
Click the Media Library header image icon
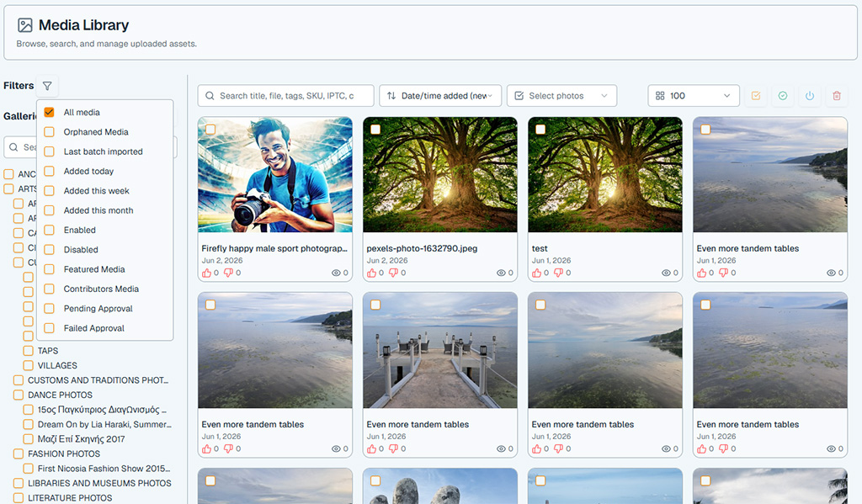[x=24, y=25]
